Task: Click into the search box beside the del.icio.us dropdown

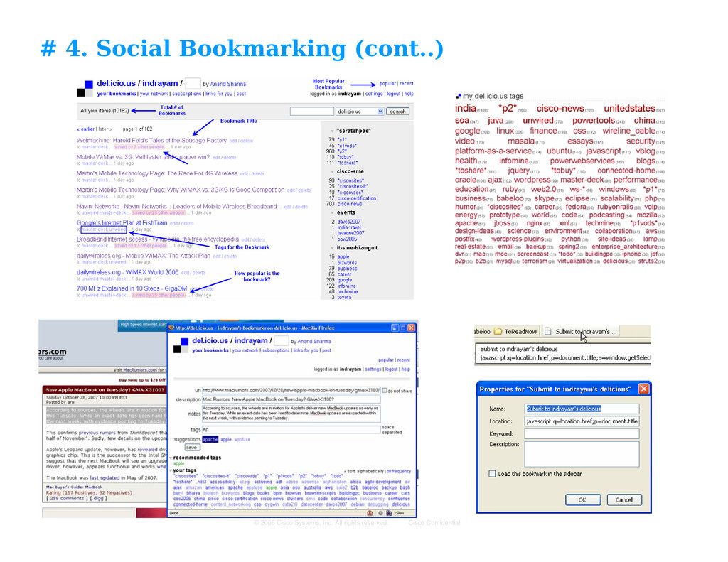Action: coord(312,112)
